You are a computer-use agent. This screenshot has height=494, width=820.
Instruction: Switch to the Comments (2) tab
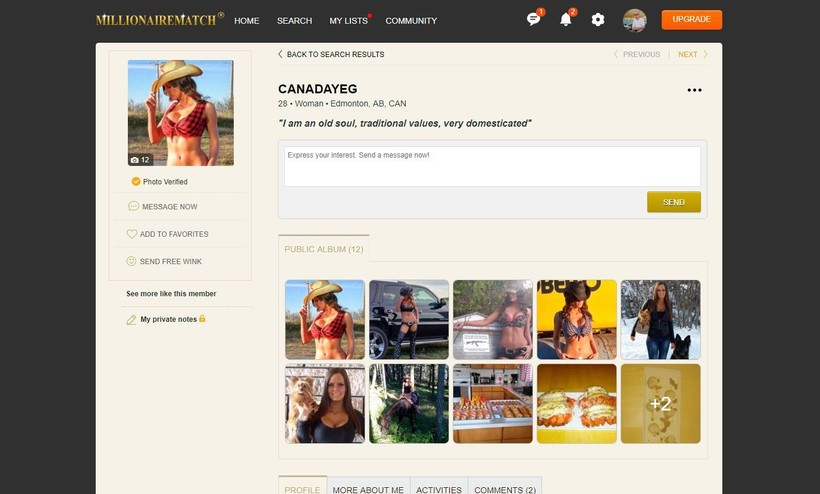point(504,489)
